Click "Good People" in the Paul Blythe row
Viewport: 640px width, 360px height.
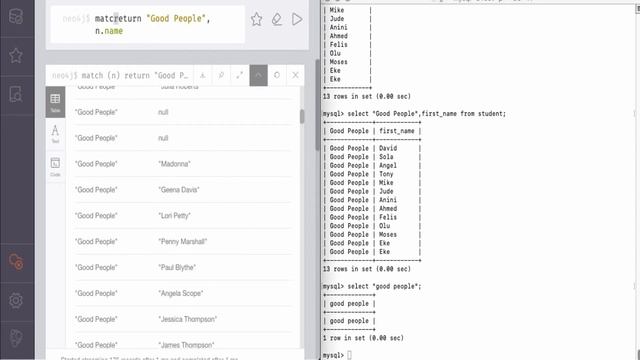click(x=96, y=268)
